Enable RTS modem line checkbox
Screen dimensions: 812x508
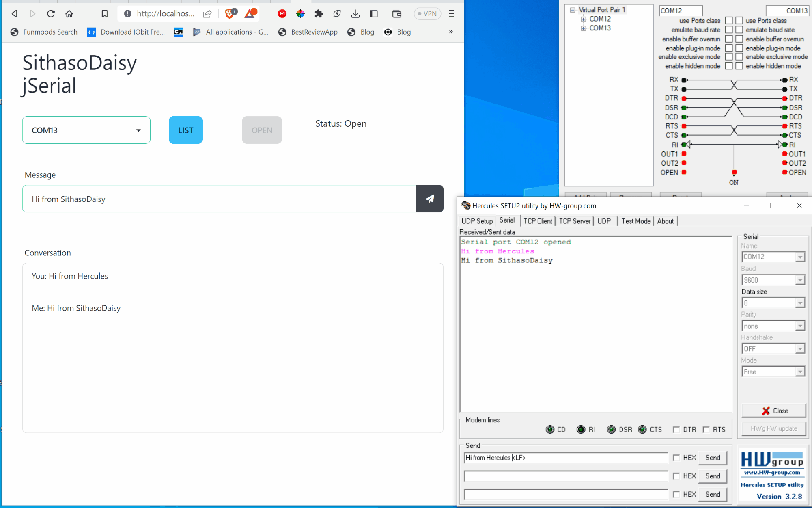706,430
